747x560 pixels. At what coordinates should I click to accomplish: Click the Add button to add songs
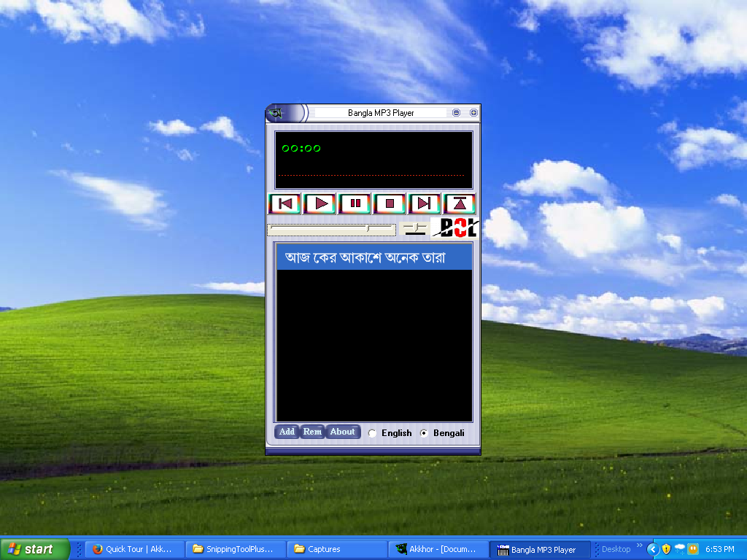click(x=287, y=432)
